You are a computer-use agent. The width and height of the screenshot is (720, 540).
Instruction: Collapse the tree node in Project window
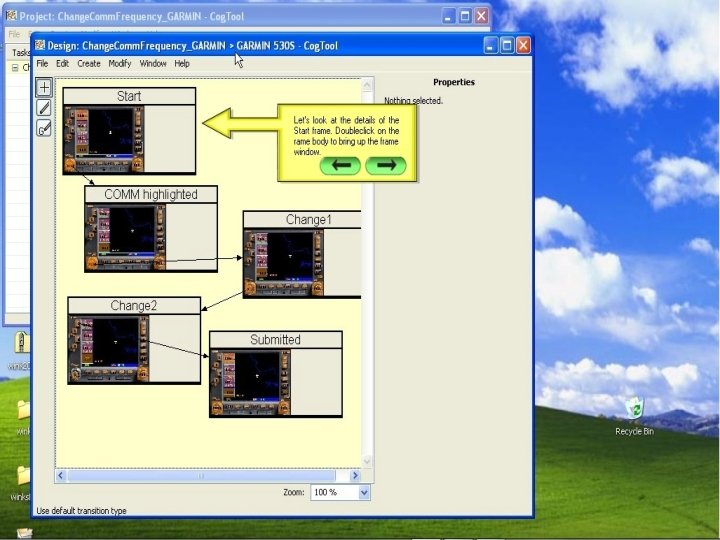coord(15,68)
